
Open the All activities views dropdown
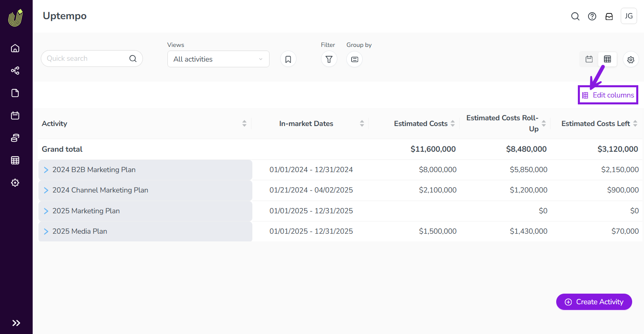click(x=218, y=59)
